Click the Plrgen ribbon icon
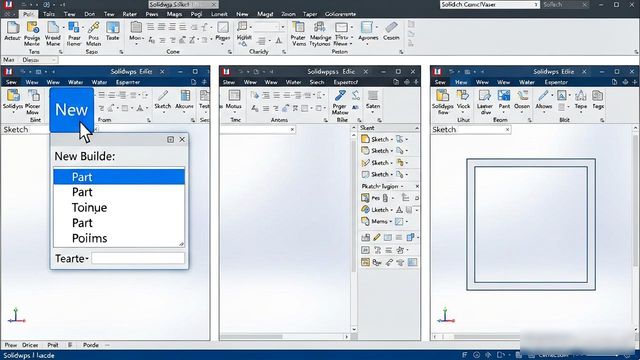The height and width of the screenshot is (360, 640). coord(222,31)
